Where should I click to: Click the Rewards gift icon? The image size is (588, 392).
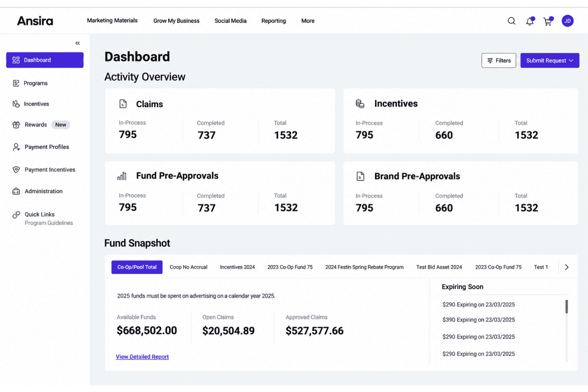click(16, 125)
